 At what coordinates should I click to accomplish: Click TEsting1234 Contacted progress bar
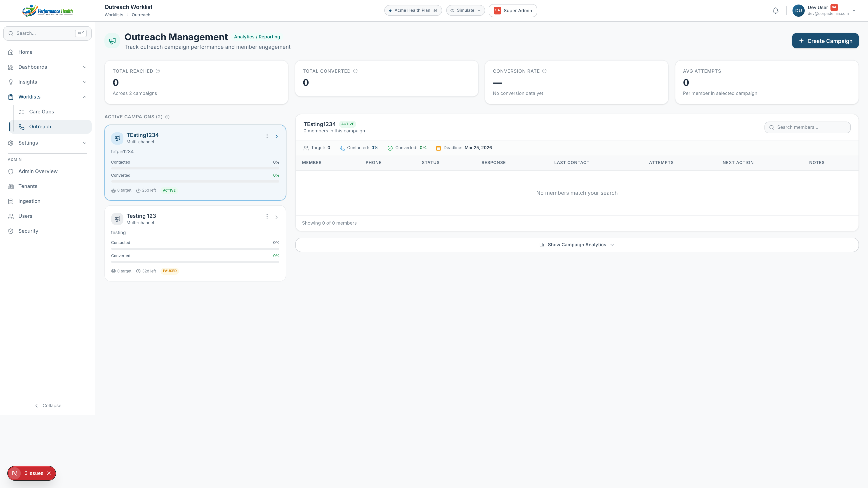(x=195, y=168)
